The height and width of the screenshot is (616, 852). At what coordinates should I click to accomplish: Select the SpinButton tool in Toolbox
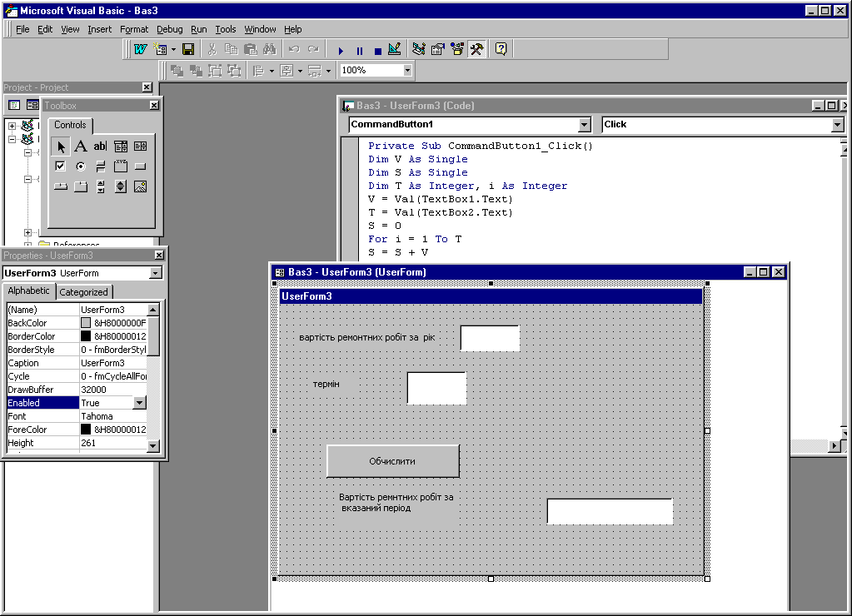(x=121, y=186)
